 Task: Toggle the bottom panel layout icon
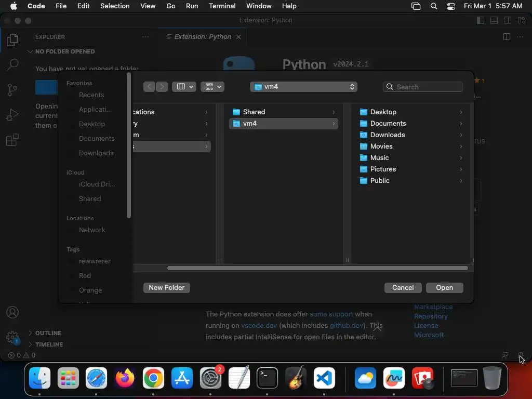(x=494, y=20)
